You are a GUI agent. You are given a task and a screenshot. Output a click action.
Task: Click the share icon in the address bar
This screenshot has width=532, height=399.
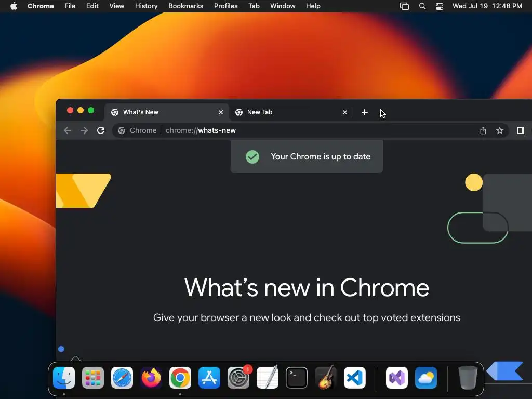pyautogui.click(x=483, y=130)
